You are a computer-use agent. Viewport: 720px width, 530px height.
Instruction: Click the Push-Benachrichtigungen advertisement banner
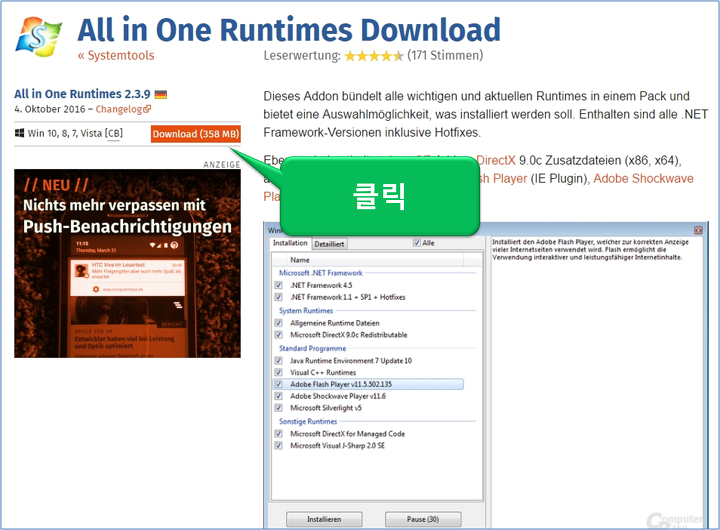pyautogui.click(x=127, y=263)
